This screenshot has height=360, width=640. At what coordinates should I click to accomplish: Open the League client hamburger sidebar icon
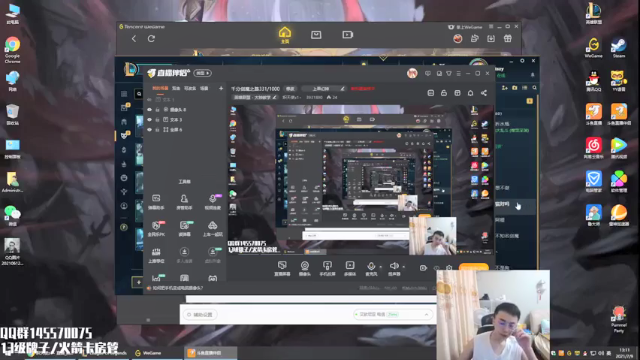(x=124, y=94)
